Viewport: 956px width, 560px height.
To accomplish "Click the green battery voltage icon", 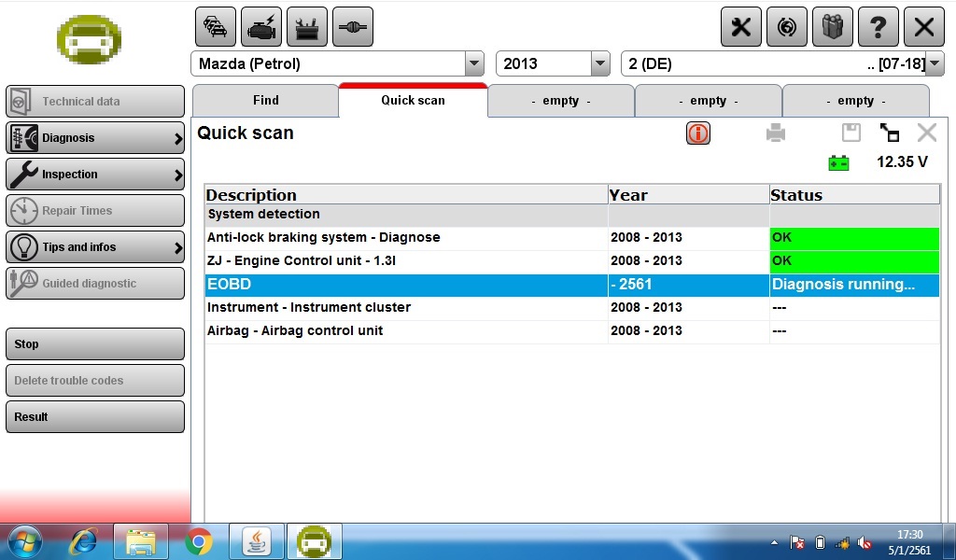I will (838, 162).
